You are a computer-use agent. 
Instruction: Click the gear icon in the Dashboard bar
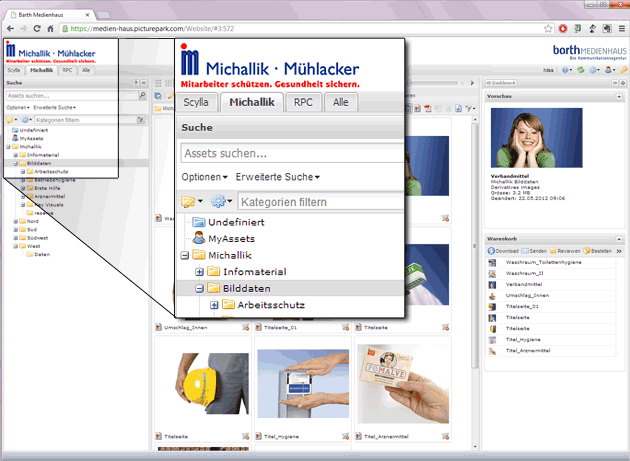tap(623, 83)
